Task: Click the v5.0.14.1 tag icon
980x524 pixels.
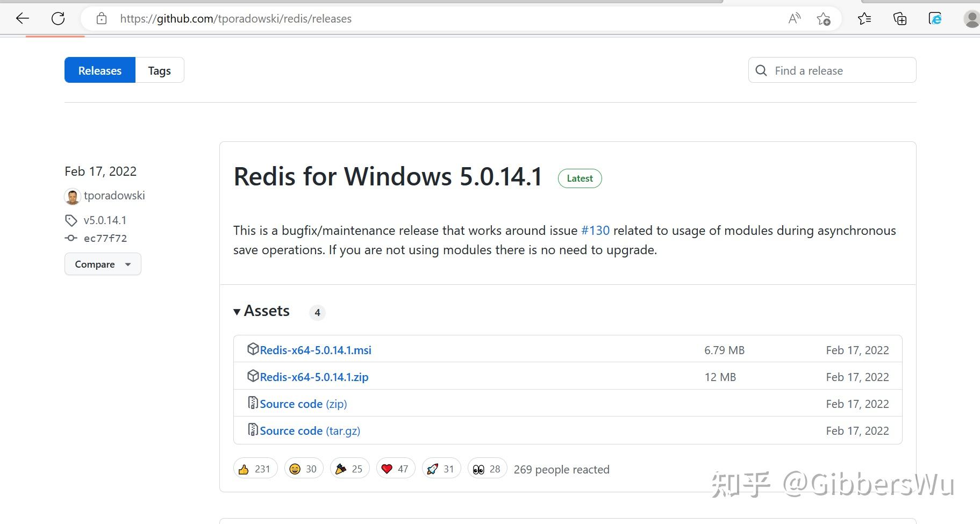Action: click(71, 220)
